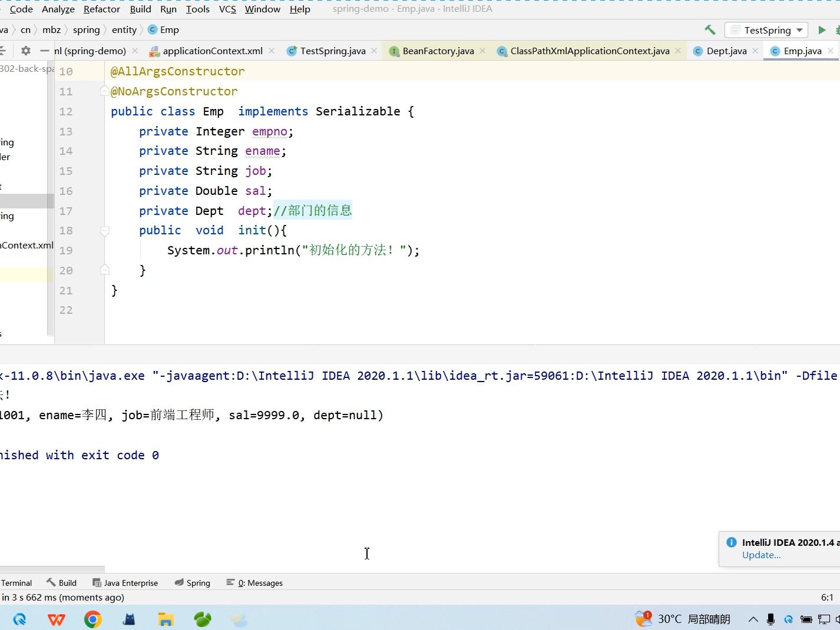The width and height of the screenshot is (840, 630).
Task: Click the class icon in Emp breadcrumb
Action: point(153,29)
